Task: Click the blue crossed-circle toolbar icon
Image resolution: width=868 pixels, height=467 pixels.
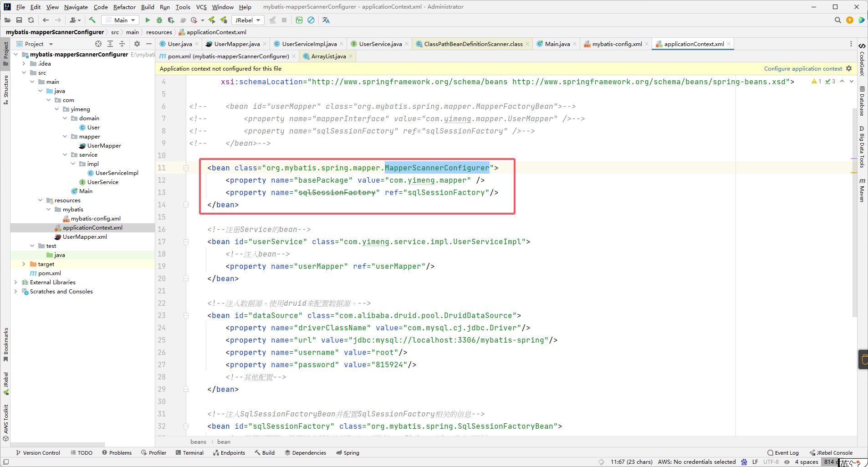Action: point(311,20)
